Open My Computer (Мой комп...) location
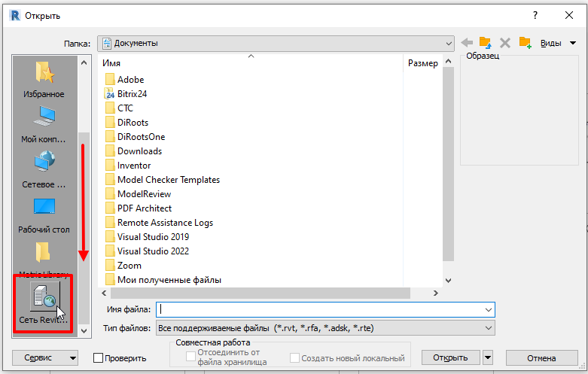The height and width of the screenshot is (374, 588). click(44, 123)
